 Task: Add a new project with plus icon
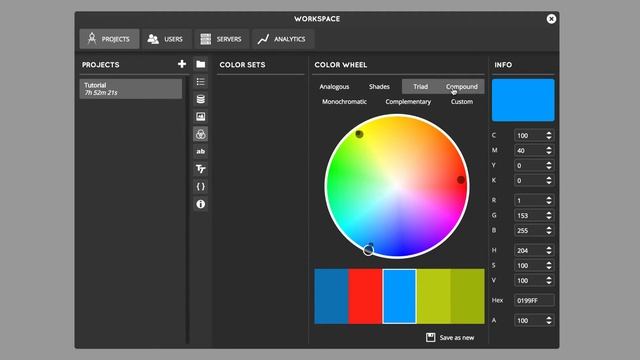pyautogui.click(x=182, y=64)
